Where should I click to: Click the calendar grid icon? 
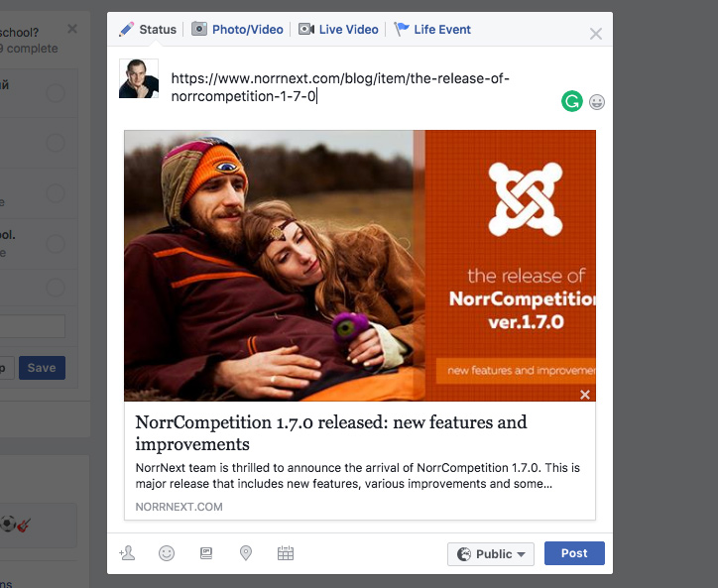(286, 553)
